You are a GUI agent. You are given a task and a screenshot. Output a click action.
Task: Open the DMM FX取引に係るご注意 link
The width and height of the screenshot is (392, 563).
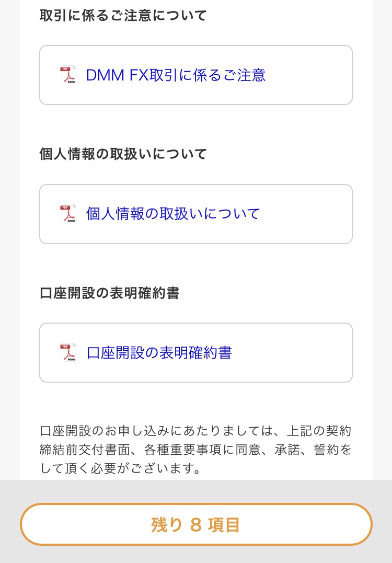(176, 75)
